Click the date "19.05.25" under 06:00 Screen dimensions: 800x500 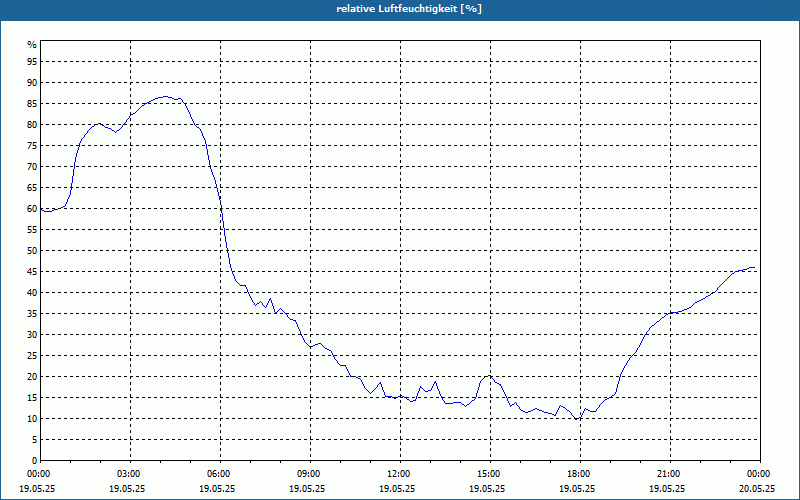(x=217, y=488)
